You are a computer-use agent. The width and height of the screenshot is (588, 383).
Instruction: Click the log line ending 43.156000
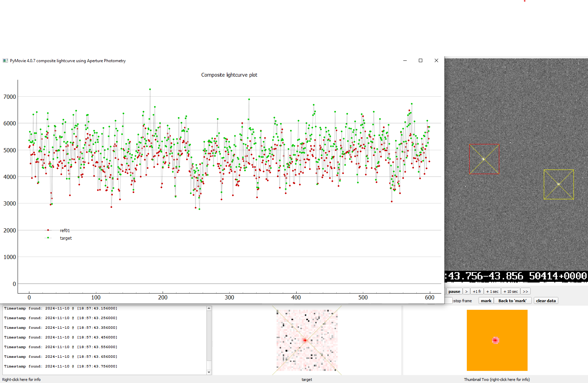pos(61,308)
